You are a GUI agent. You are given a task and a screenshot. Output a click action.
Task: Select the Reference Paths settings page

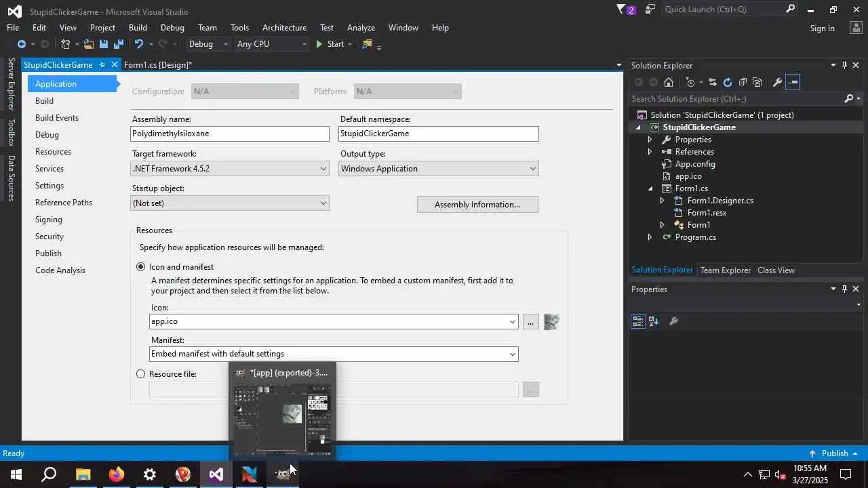[x=64, y=203]
